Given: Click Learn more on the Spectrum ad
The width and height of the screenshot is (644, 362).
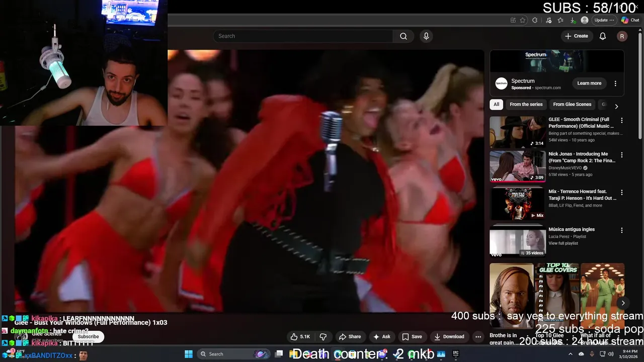Looking at the screenshot, I should pyautogui.click(x=589, y=83).
